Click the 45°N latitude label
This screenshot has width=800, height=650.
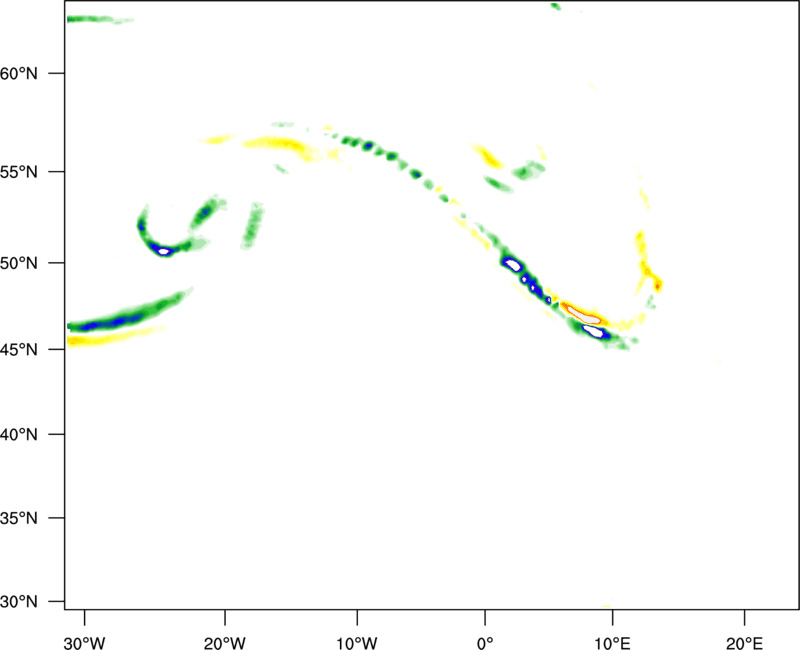[19, 349]
